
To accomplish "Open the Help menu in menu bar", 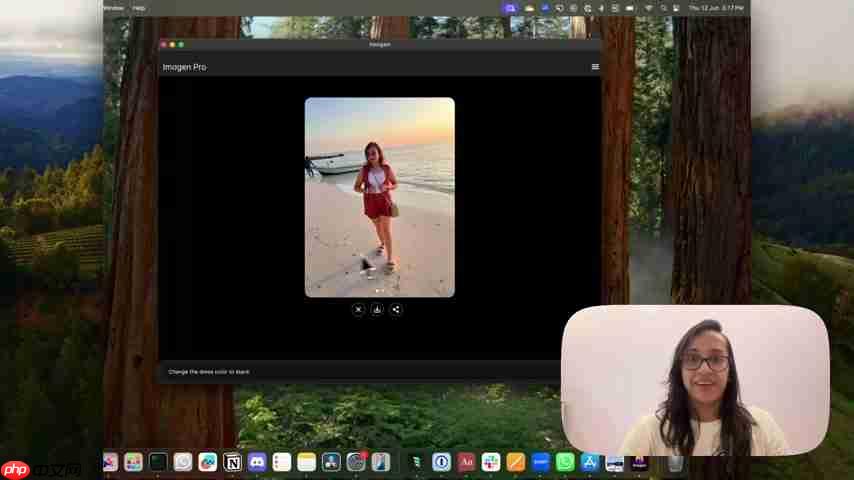I will (138, 8).
